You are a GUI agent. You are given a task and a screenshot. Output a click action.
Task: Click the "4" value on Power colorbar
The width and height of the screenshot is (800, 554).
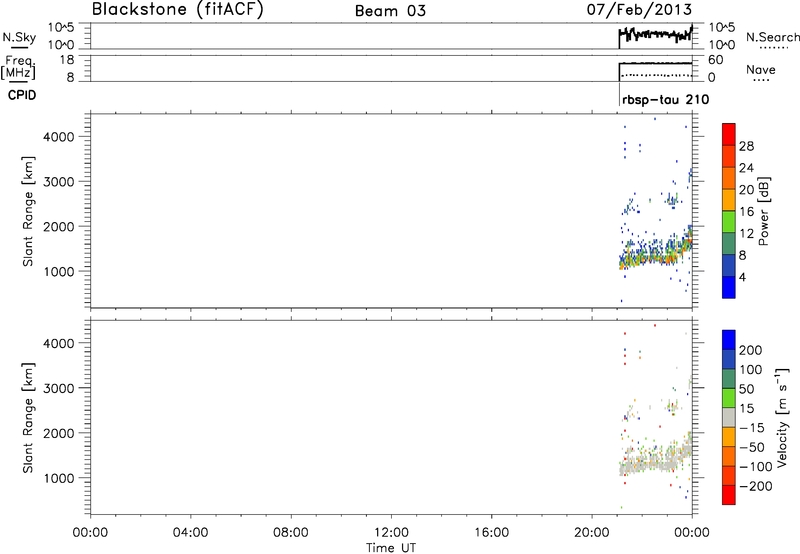click(x=743, y=277)
